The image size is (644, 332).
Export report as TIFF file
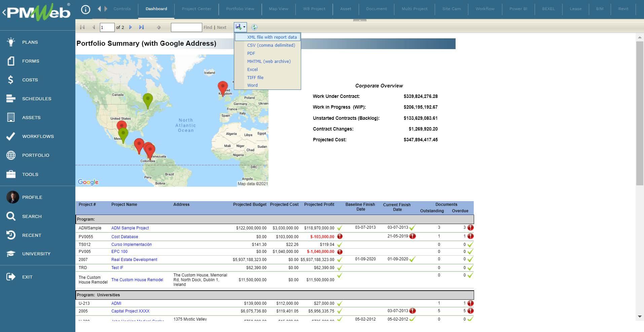click(255, 77)
